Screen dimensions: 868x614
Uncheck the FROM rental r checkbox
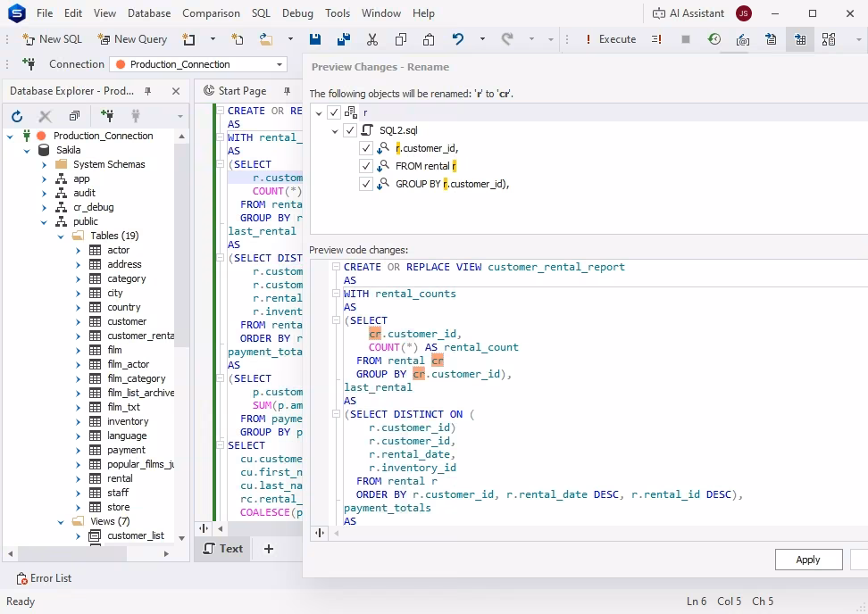[365, 166]
